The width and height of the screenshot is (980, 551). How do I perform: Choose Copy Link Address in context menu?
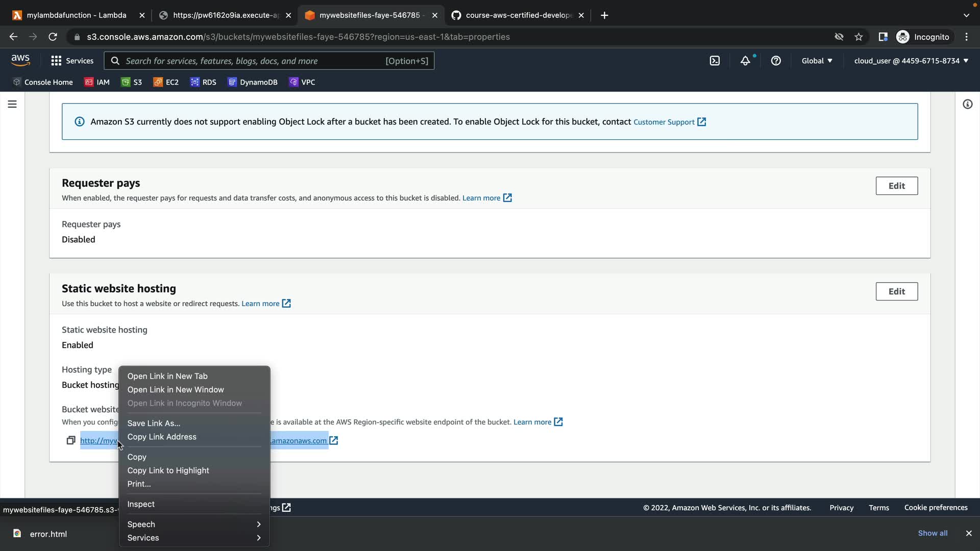pos(162,437)
